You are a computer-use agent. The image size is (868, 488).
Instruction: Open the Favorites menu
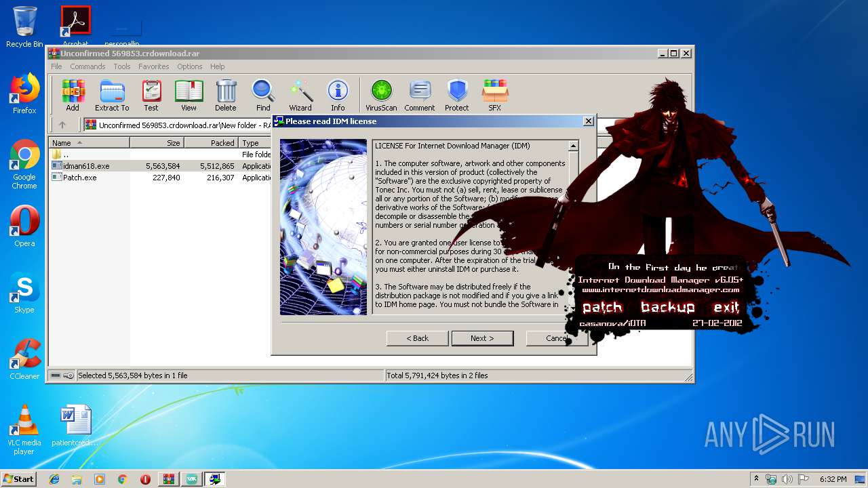click(154, 66)
